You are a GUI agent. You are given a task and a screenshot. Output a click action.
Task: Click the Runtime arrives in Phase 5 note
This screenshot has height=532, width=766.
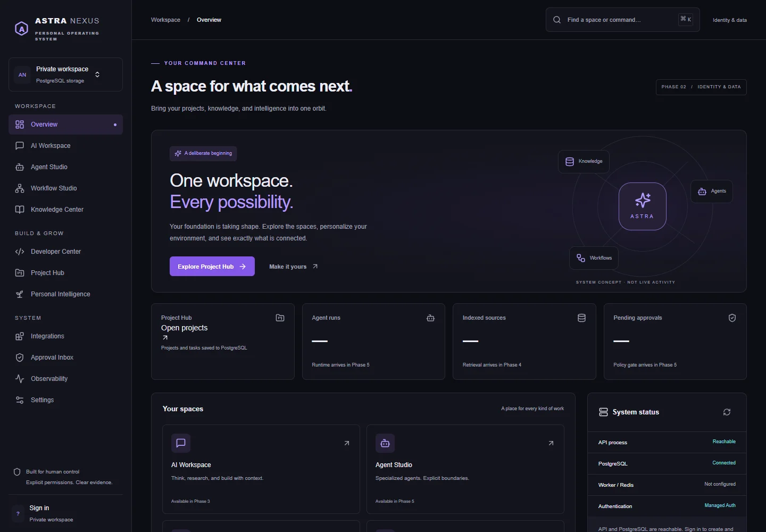(340, 365)
